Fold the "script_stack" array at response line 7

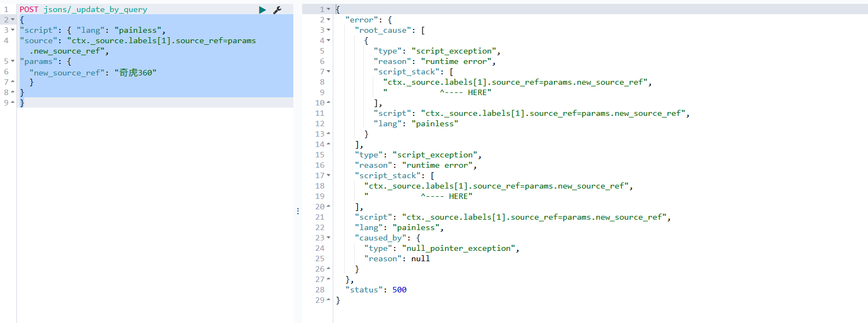pos(328,72)
